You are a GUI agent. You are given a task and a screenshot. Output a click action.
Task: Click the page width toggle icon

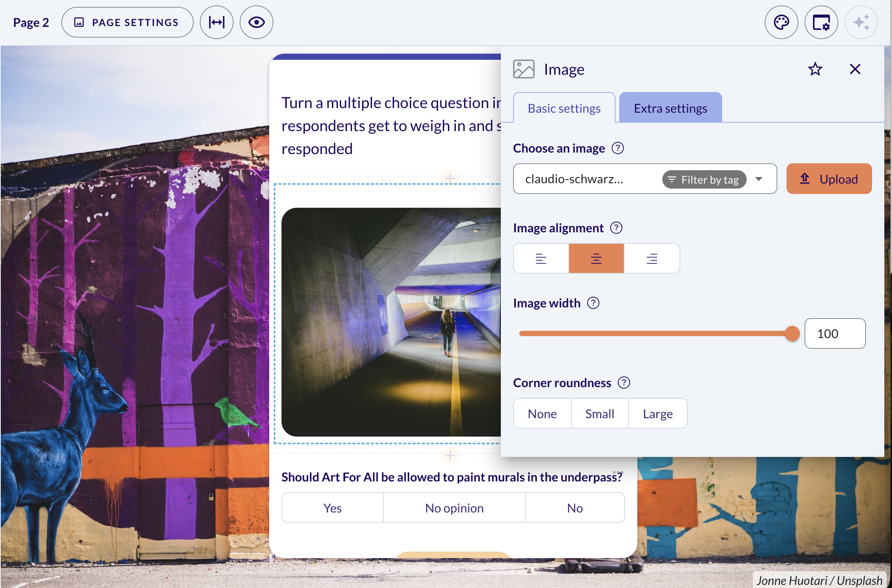tap(217, 22)
